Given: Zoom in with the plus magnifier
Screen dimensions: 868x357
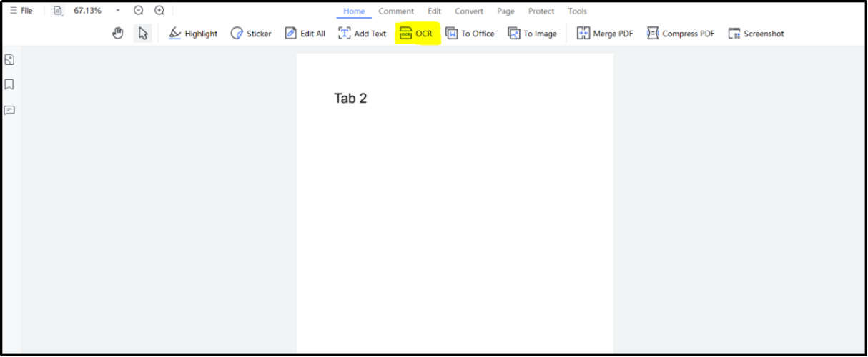Looking at the screenshot, I should pos(159,11).
